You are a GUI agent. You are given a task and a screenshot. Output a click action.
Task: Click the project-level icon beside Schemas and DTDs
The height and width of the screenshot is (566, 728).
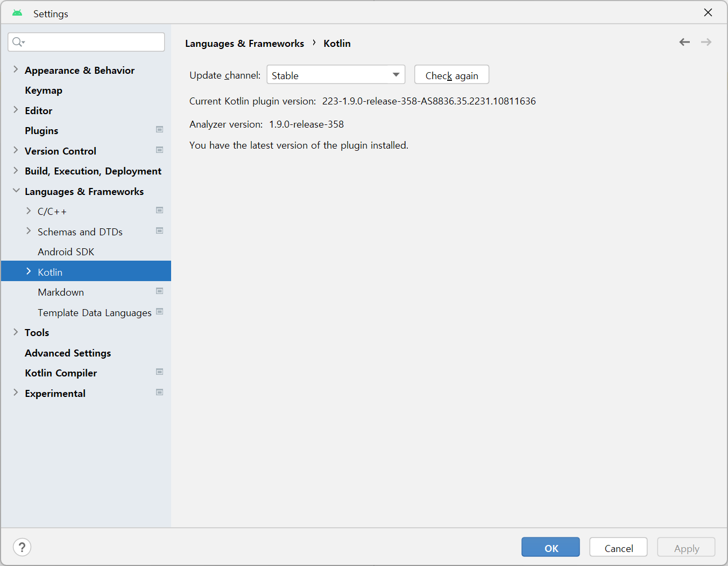[160, 230]
